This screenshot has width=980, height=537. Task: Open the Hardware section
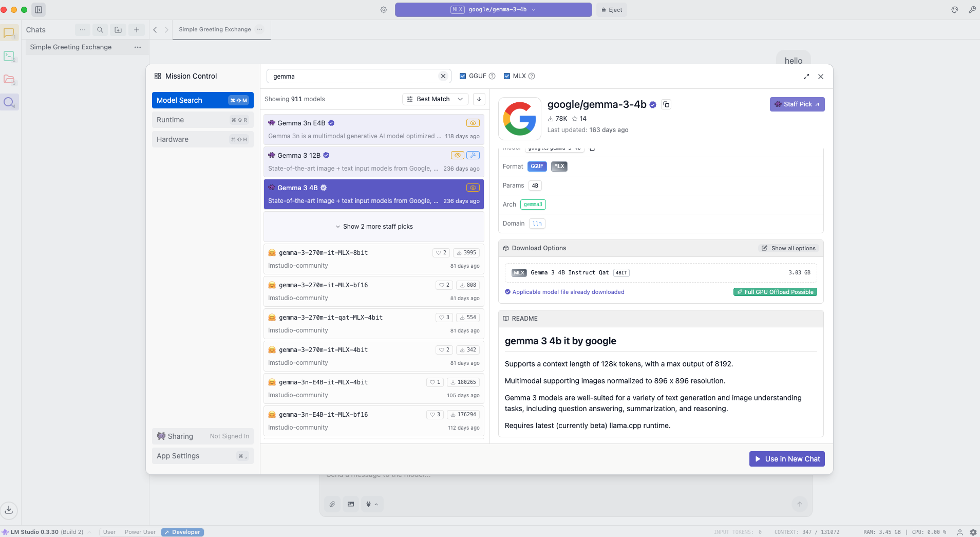pos(202,139)
